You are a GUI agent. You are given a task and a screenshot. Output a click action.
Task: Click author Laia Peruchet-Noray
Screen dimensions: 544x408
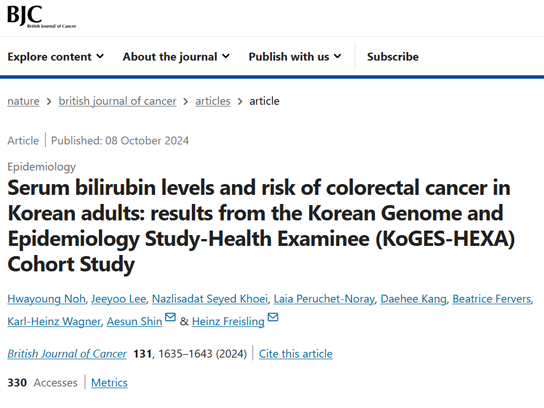point(324,299)
